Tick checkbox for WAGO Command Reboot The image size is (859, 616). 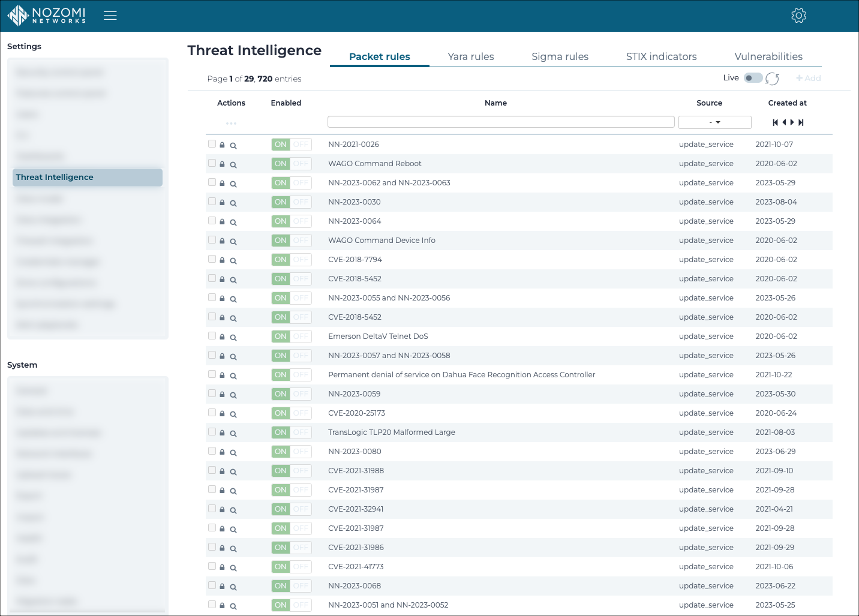(x=212, y=163)
